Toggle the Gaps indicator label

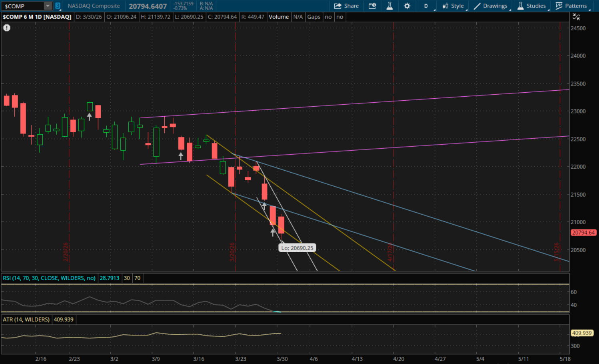click(313, 17)
